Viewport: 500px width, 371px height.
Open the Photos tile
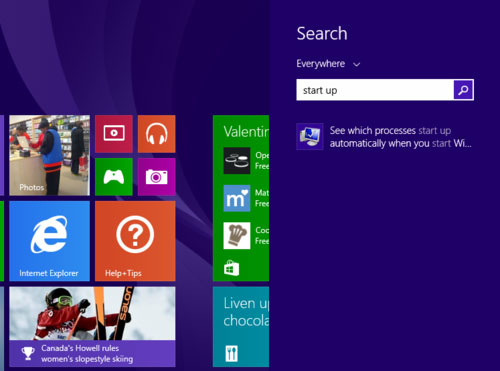tap(49, 155)
